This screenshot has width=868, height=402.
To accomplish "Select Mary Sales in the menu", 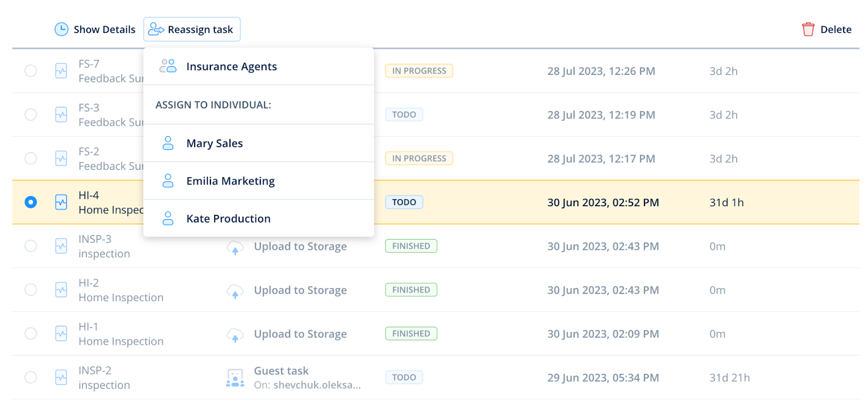I will tap(214, 144).
